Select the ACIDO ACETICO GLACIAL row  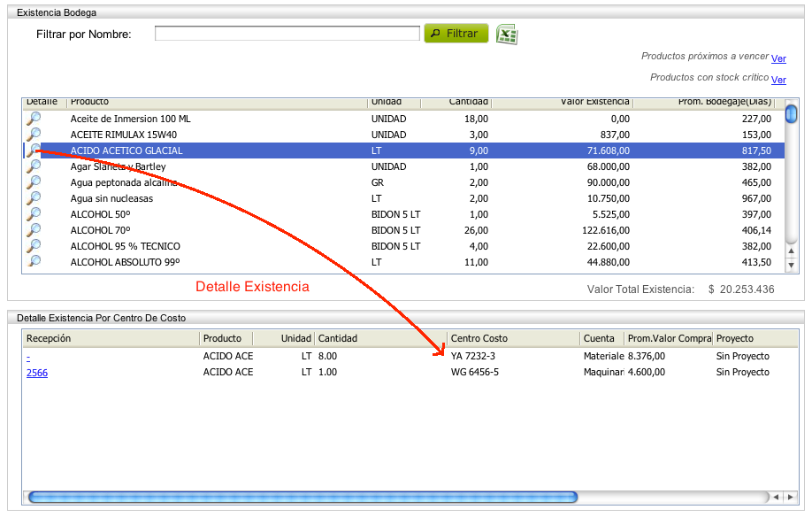[404, 150]
